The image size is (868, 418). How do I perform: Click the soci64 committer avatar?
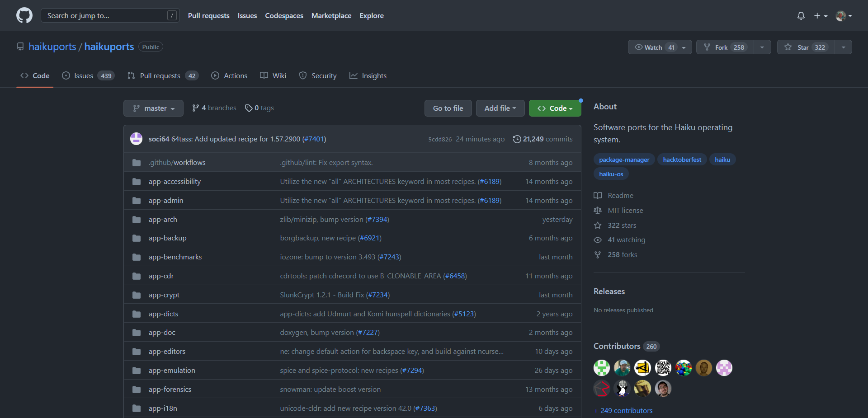(136, 139)
